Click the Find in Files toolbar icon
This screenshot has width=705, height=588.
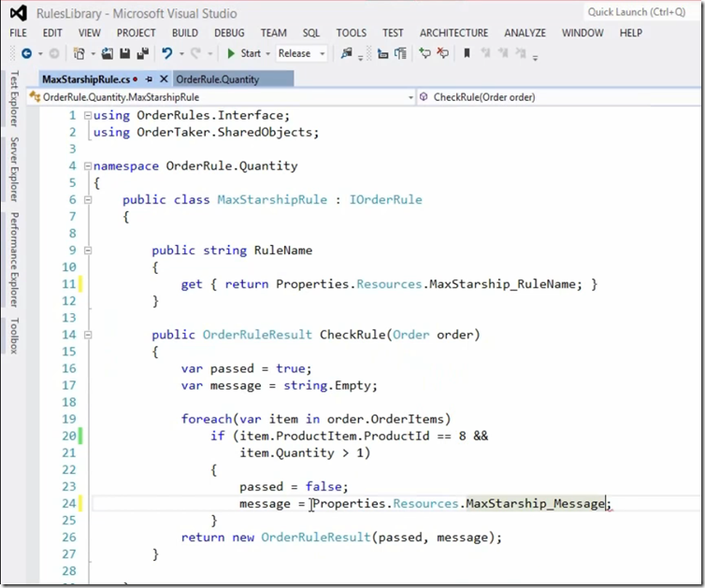(x=346, y=53)
